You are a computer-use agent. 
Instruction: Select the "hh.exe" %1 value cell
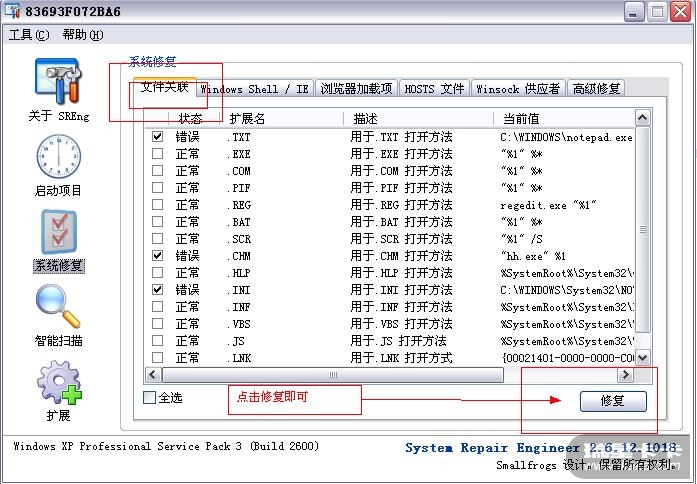pyautogui.click(x=533, y=256)
